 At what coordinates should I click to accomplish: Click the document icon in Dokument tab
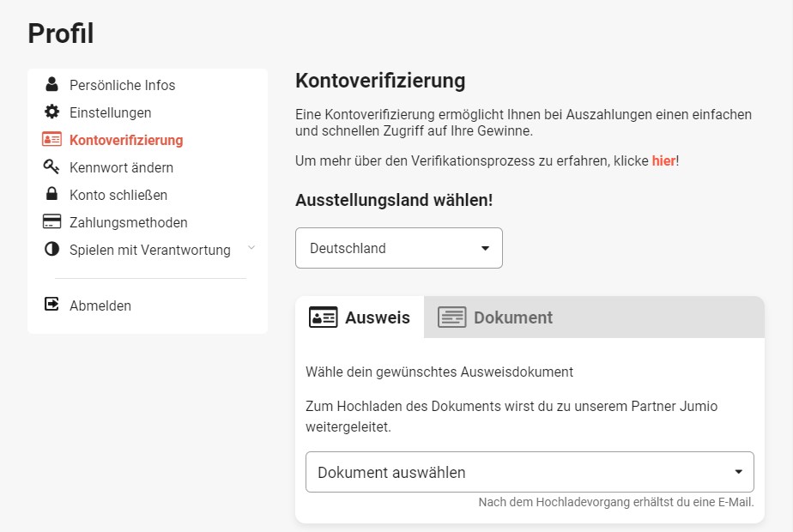(x=451, y=317)
